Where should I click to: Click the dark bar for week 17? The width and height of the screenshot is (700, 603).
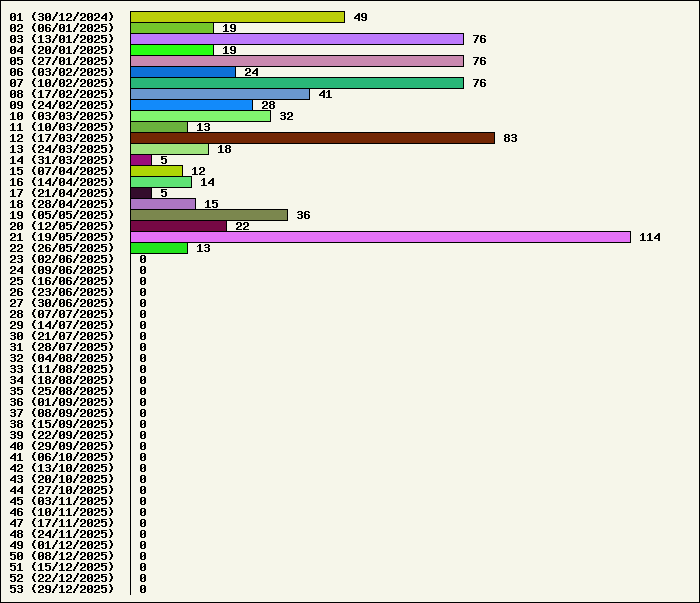(141, 193)
